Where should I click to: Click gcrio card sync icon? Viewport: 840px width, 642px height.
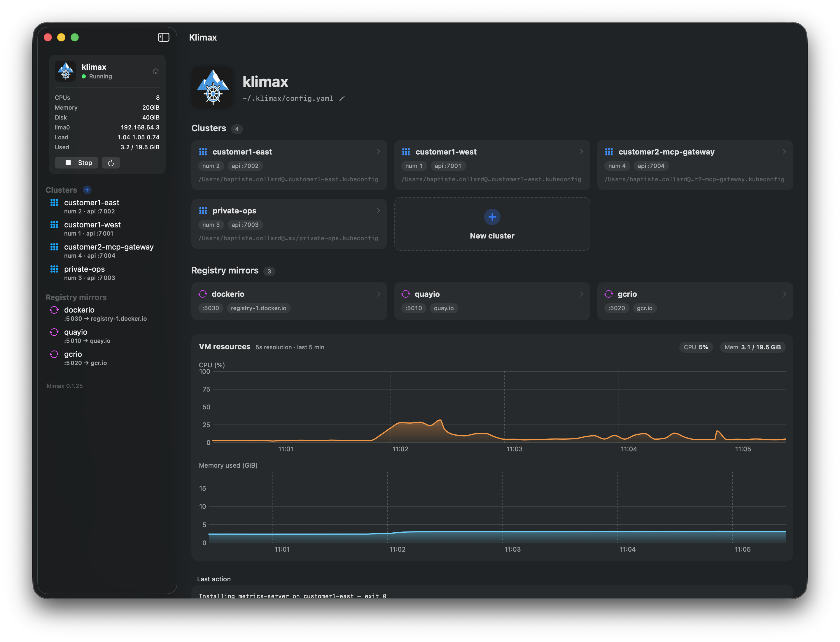609,294
